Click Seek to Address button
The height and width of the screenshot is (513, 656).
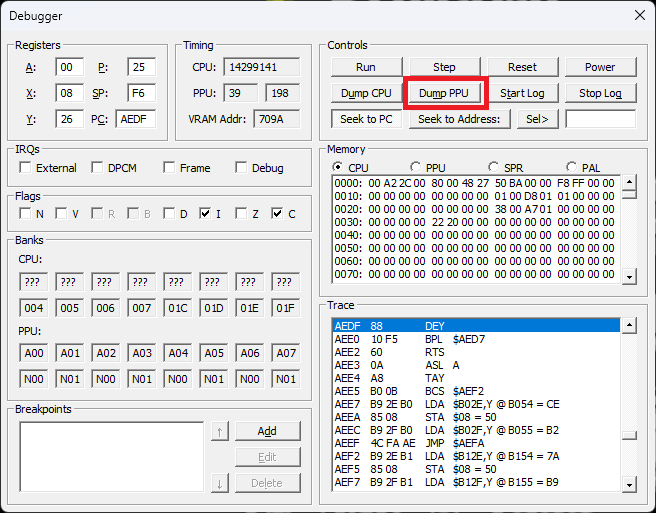coord(459,119)
